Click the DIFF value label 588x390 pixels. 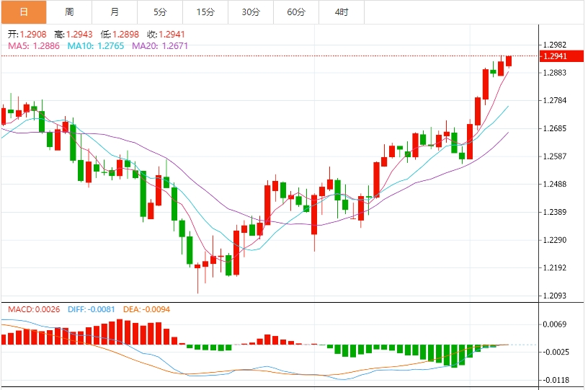(92, 309)
